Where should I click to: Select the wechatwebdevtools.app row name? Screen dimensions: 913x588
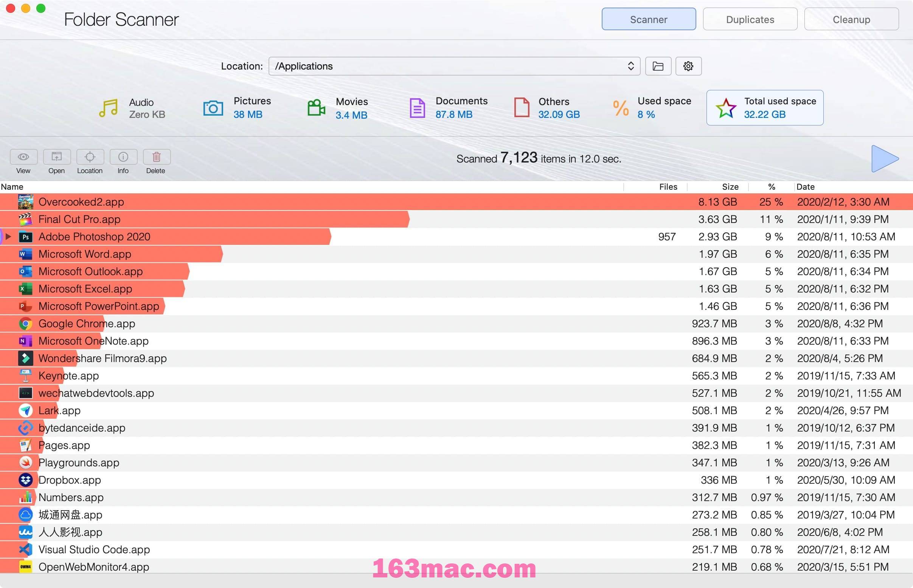tap(96, 393)
